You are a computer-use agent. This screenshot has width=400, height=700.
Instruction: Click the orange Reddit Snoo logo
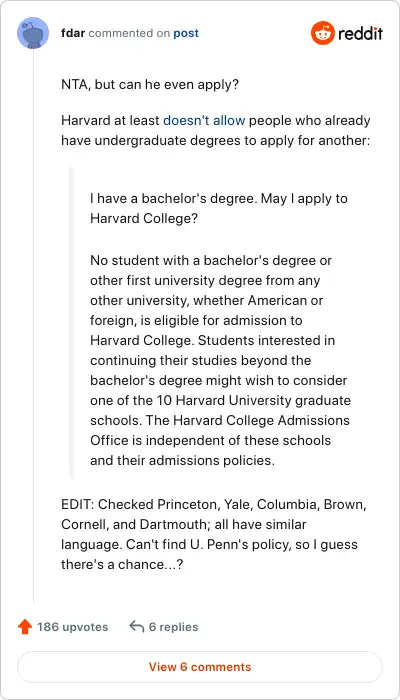coord(323,33)
